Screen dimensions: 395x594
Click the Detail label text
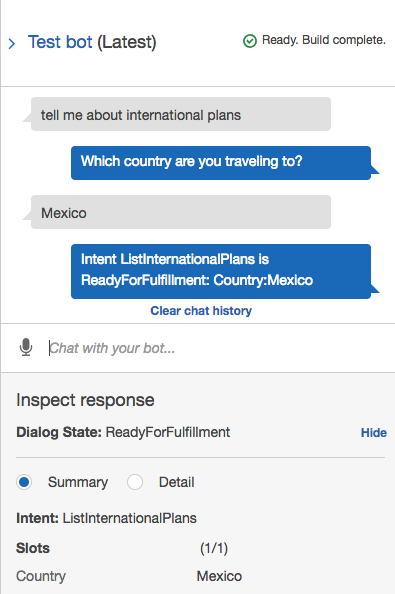[x=176, y=482]
